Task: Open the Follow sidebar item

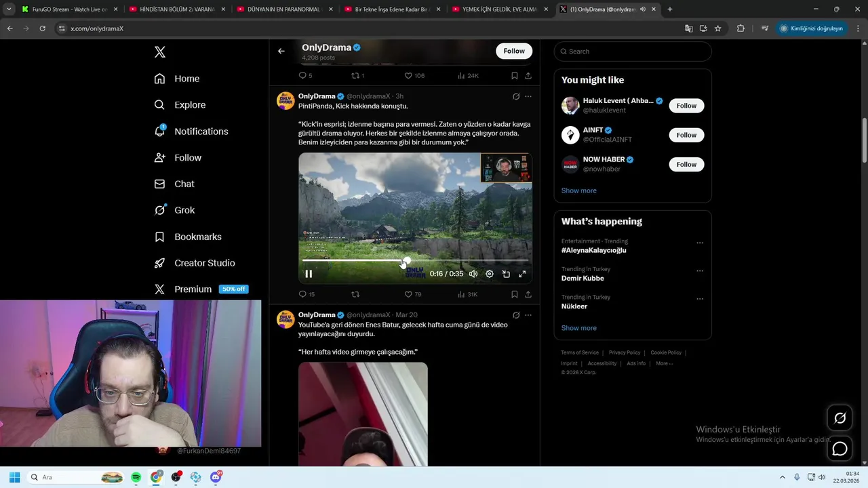Action: (178, 158)
